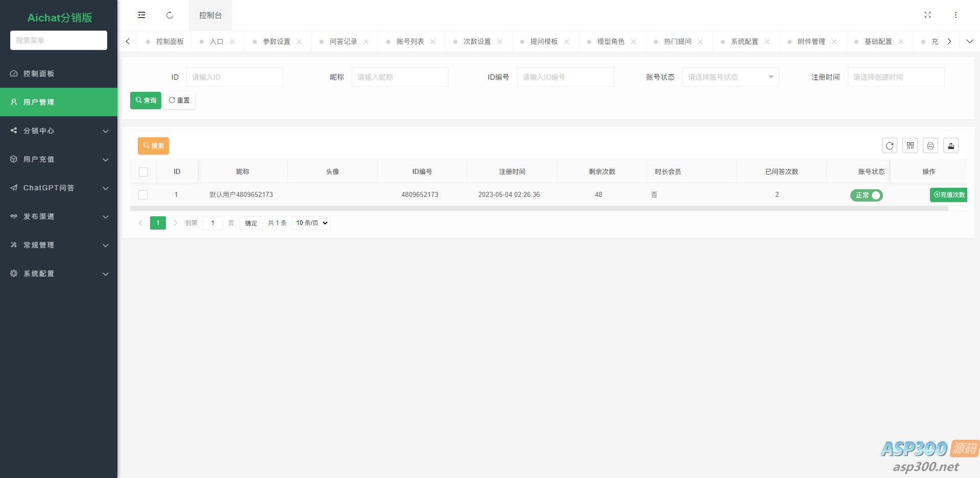
Task: Select all rows with header checkbox
Action: tap(143, 172)
